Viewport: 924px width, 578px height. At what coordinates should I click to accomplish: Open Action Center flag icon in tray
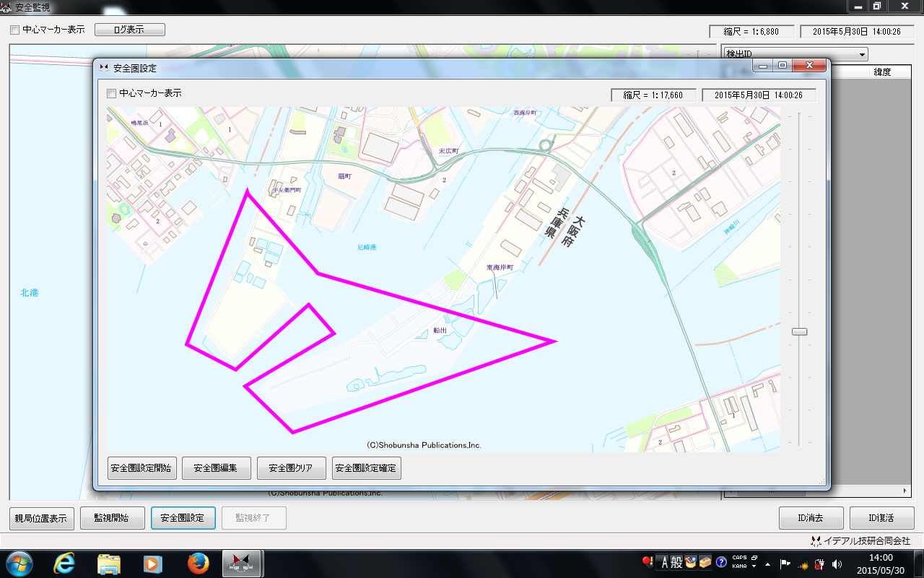[x=785, y=564]
